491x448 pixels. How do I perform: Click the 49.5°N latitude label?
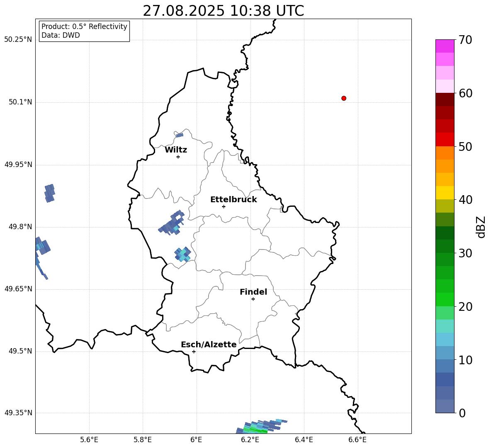20,351
